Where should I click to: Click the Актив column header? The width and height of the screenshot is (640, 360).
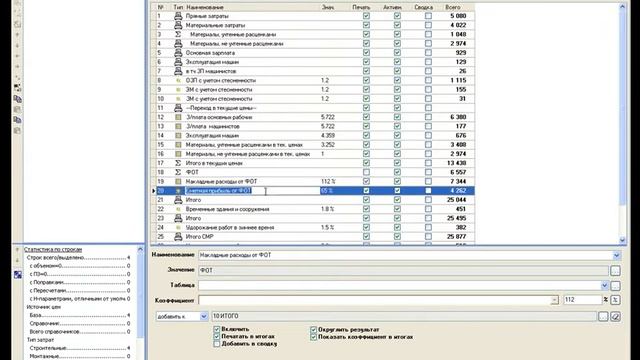tap(392, 7)
